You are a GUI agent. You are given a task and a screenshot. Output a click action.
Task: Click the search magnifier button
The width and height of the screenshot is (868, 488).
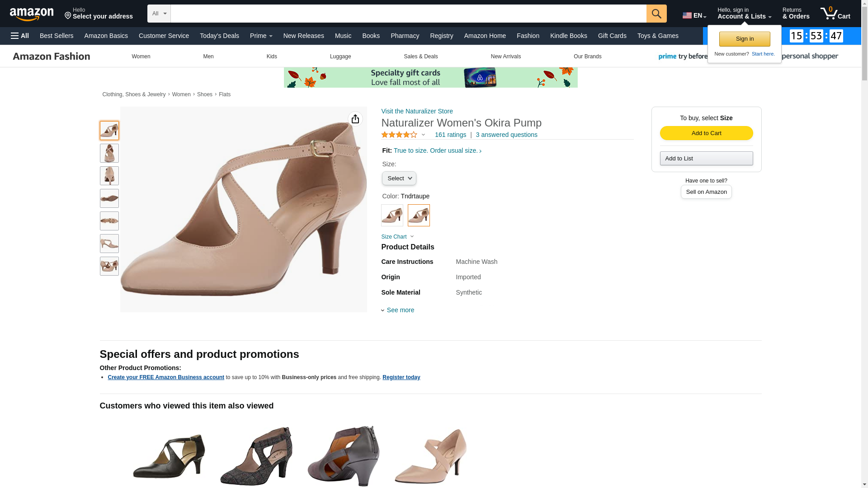656,14
